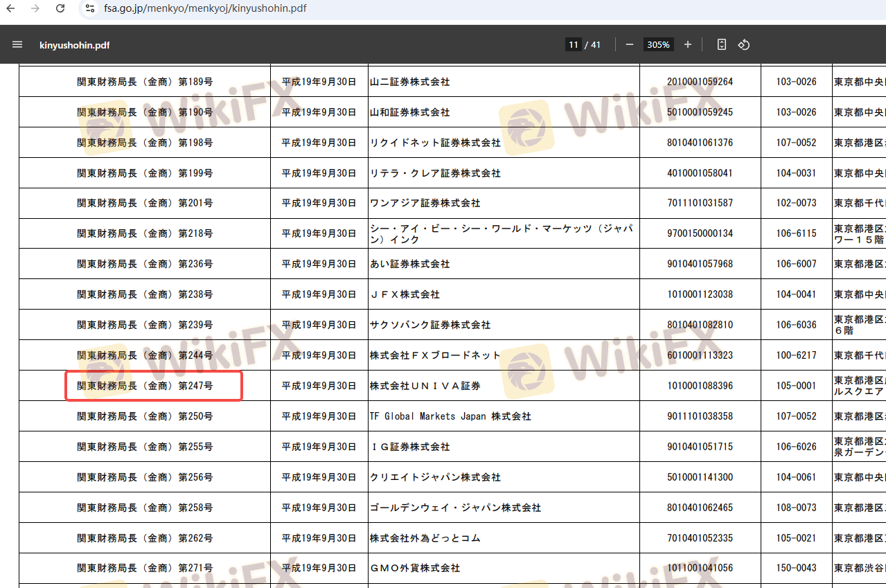
Task: Zoom out with the minus button
Action: [x=629, y=45]
